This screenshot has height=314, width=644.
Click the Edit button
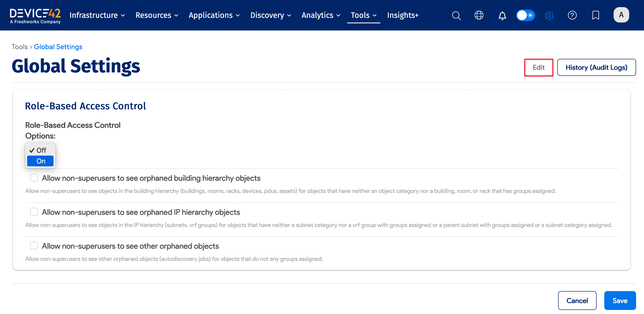(x=538, y=67)
